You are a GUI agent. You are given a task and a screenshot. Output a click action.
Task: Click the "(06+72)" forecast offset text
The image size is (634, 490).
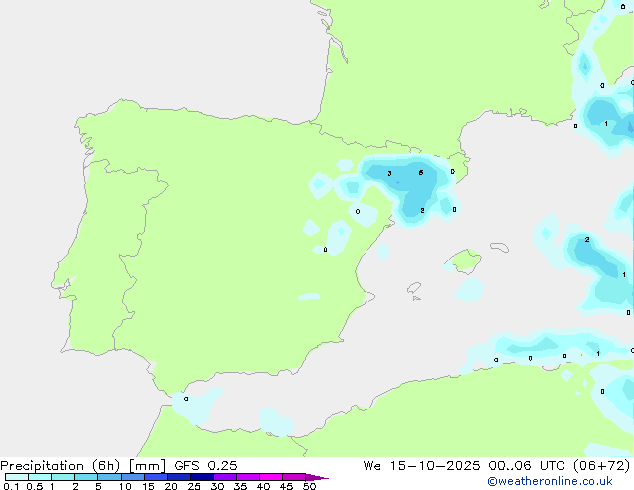coord(603,466)
